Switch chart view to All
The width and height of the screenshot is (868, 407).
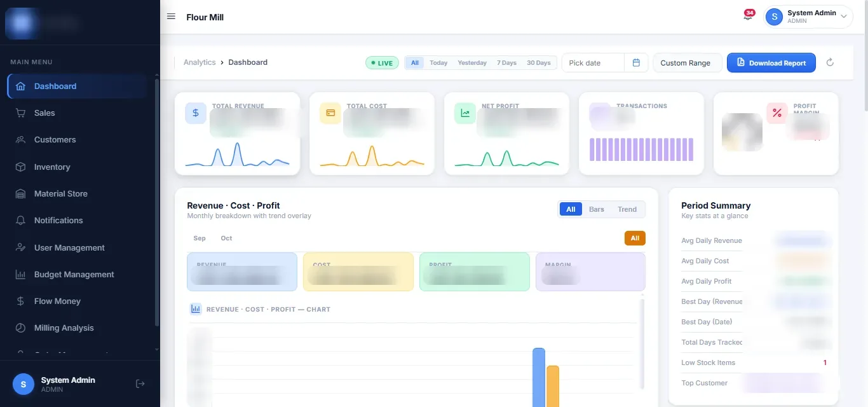pos(571,209)
